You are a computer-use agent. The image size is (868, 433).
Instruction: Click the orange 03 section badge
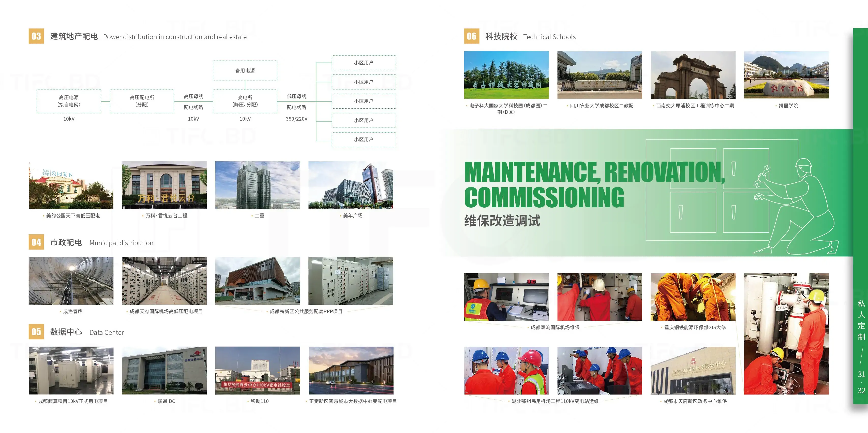pos(36,36)
